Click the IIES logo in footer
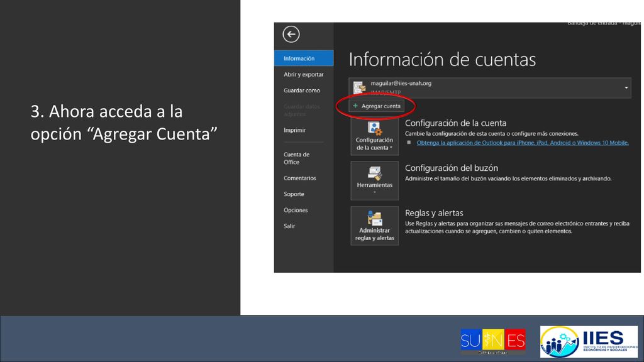 click(x=589, y=342)
